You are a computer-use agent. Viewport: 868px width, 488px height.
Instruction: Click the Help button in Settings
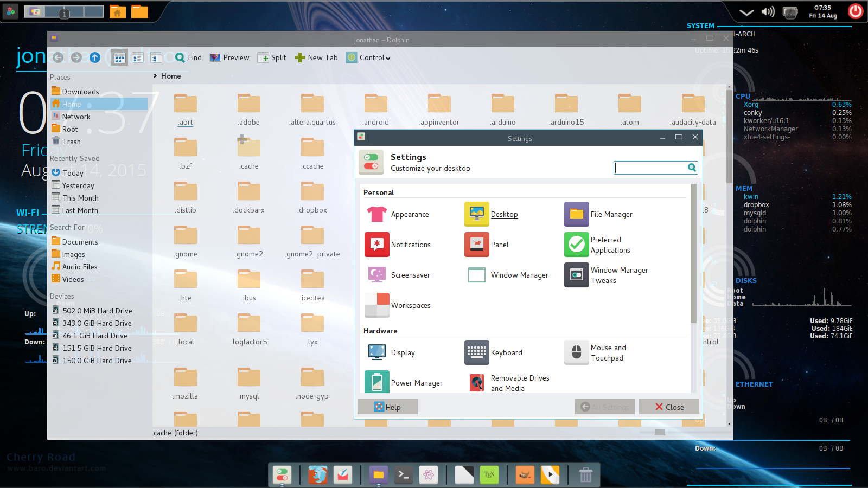[x=387, y=407]
